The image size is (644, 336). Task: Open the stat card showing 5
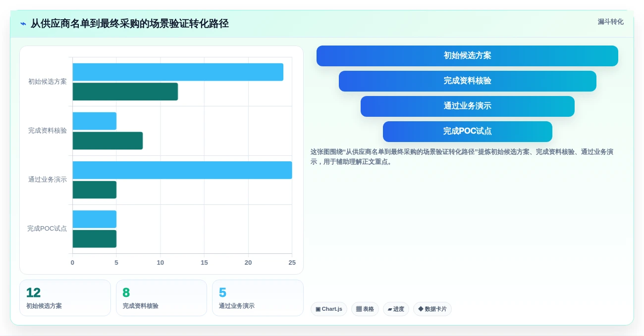click(258, 298)
